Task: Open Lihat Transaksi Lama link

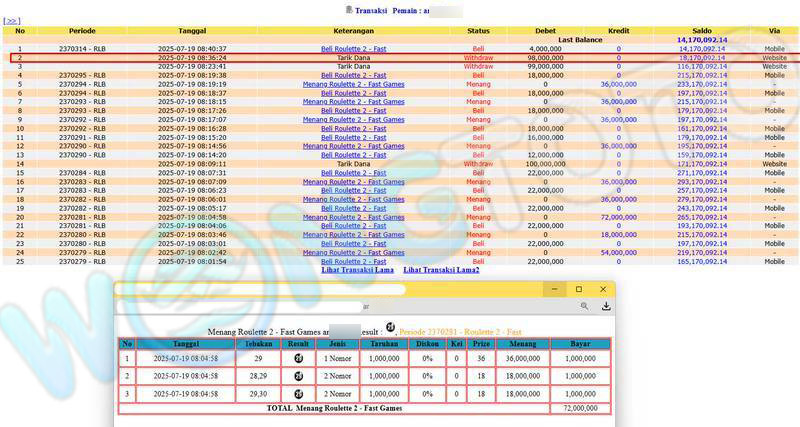Action: (357, 270)
